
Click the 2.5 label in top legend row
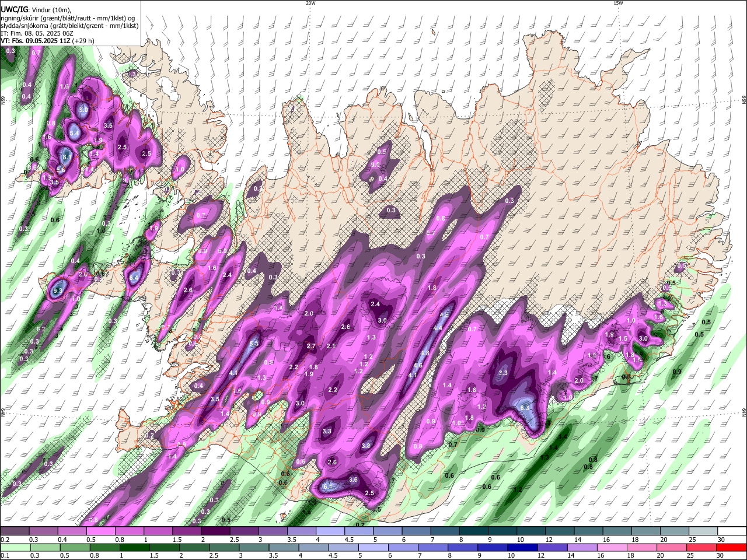click(x=234, y=540)
